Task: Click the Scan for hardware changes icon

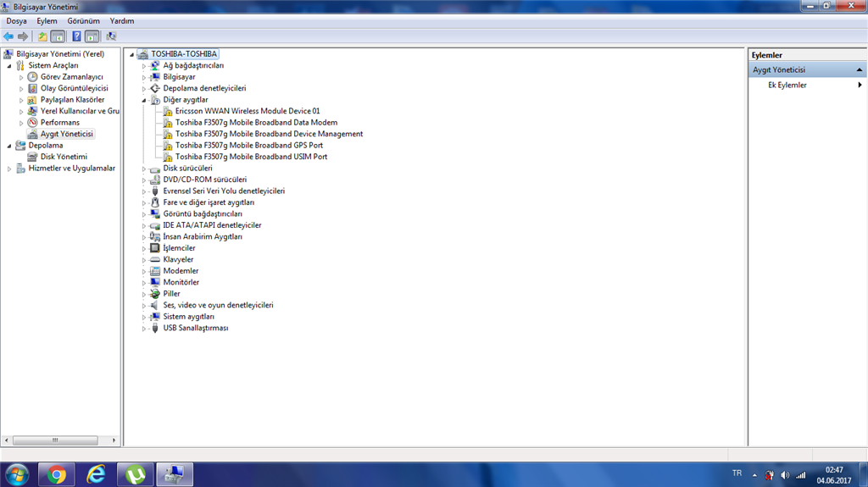Action: 111,36
